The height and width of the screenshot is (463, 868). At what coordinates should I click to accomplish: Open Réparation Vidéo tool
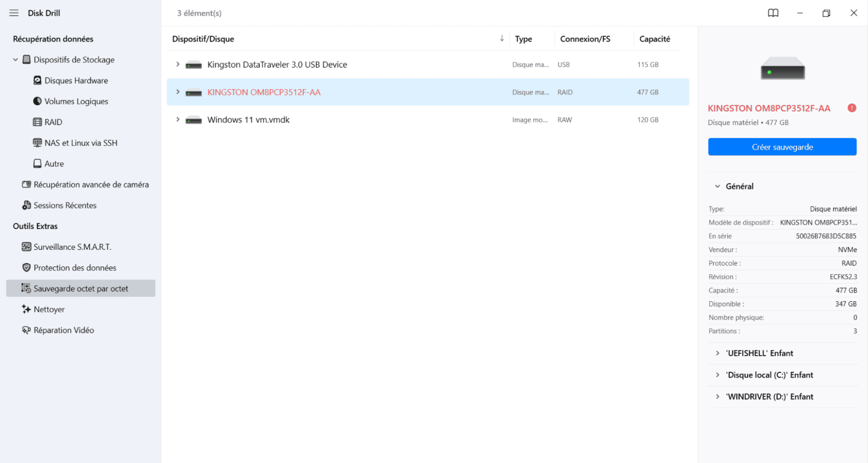[x=64, y=330]
